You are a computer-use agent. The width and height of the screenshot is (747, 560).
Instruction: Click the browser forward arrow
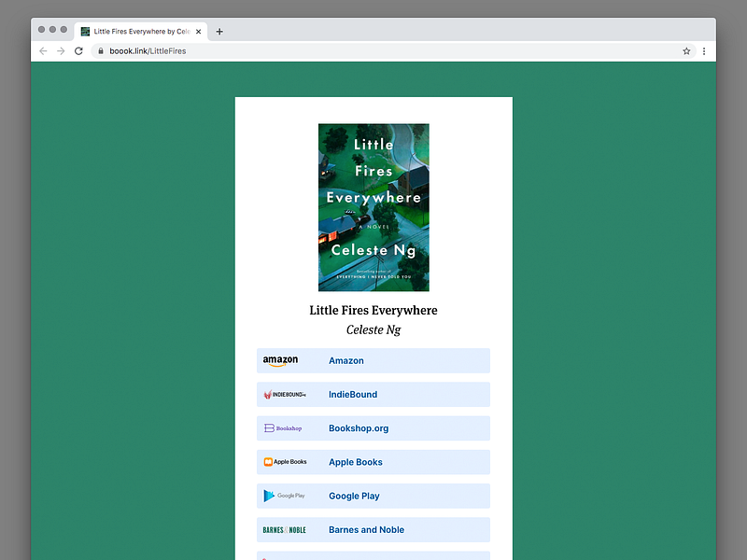tap(61, 51)
